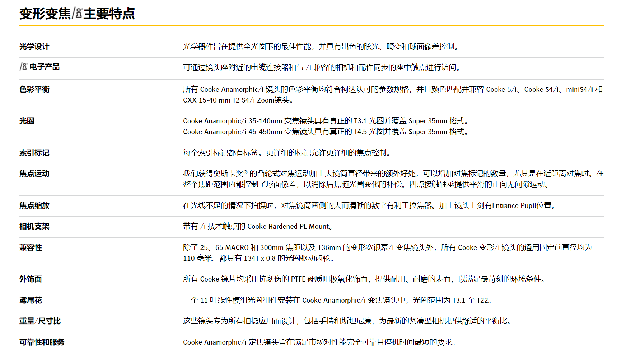The image size is (622, 364).
Task: Click the 变形变焦 heading text
Action: 45,14
